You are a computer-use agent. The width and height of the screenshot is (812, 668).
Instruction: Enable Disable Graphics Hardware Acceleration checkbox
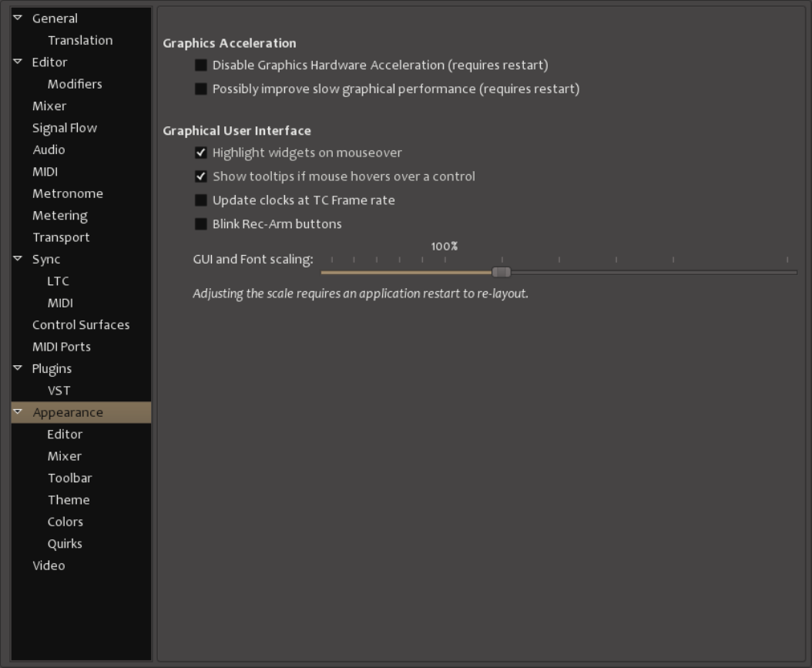coord(201,65)
